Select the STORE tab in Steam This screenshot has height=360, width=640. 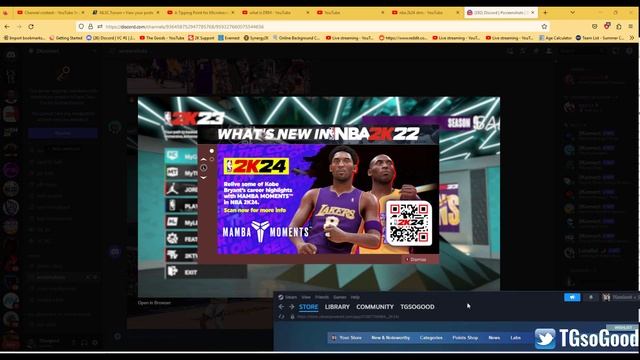[309, 307]
